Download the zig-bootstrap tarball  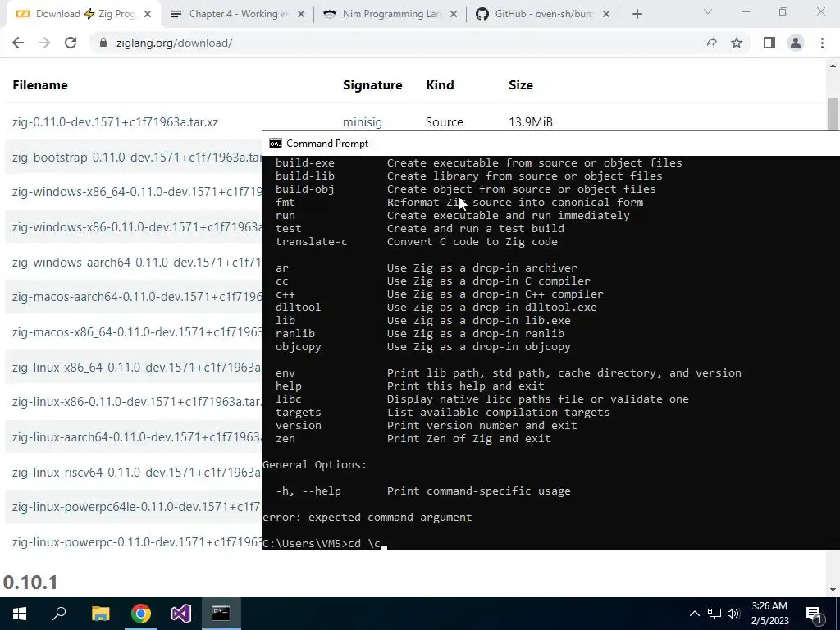137,157
